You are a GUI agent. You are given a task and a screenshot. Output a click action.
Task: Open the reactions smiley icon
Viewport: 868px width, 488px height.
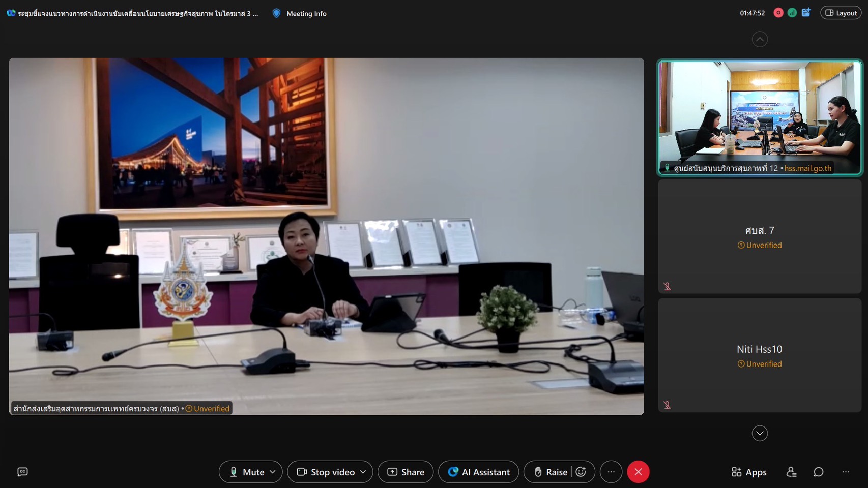tap(581, 472)
